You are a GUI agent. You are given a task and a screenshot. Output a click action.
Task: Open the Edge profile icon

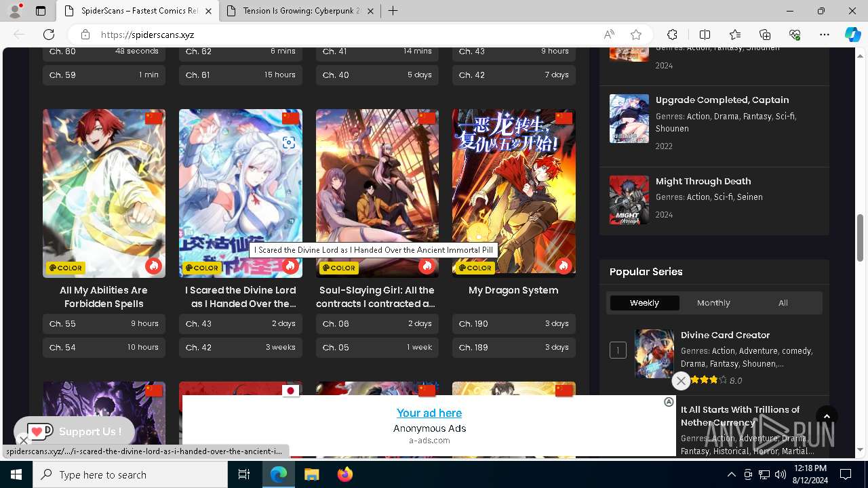click(x=15, y=11)
